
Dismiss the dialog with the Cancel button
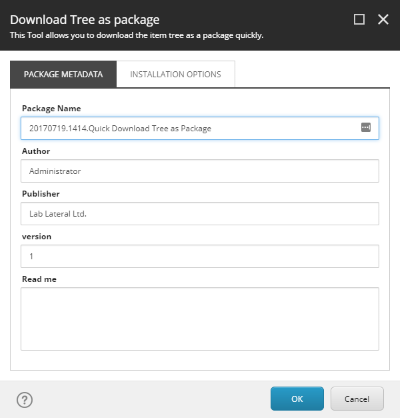pos(357,399)
